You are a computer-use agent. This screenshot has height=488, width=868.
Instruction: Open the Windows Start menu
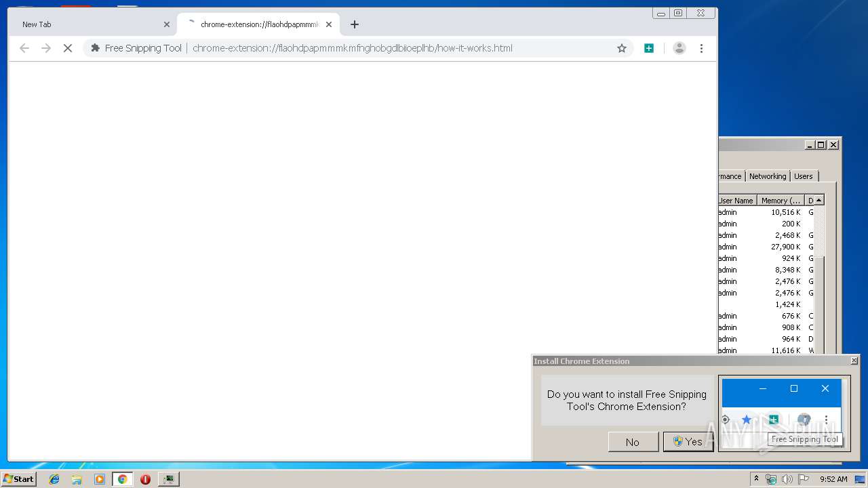click(x=19, y=479)
